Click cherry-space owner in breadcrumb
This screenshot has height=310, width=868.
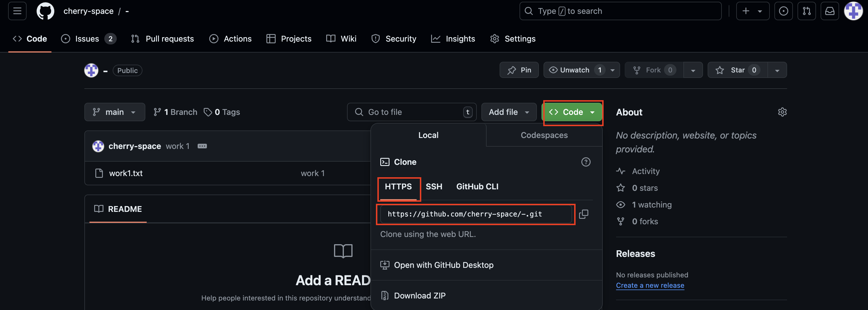click(88, 11)
